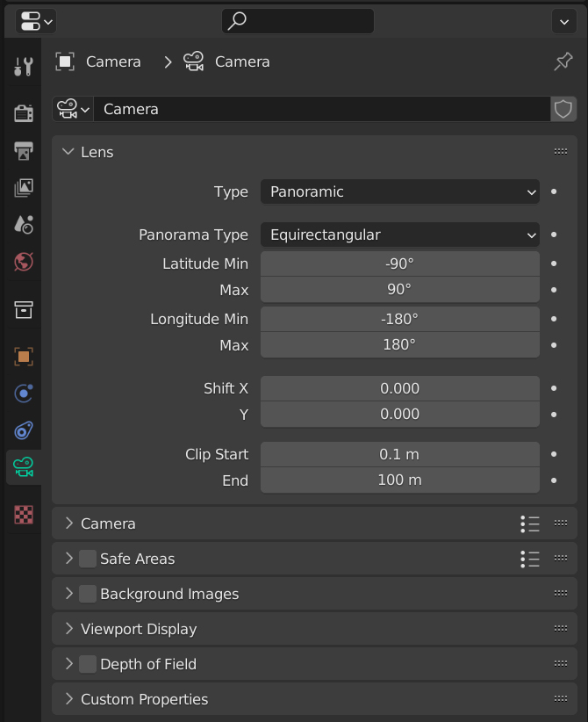Viewport: 588px width, 722px height.
Task: Open the Output properties tab
Action: 24,150
